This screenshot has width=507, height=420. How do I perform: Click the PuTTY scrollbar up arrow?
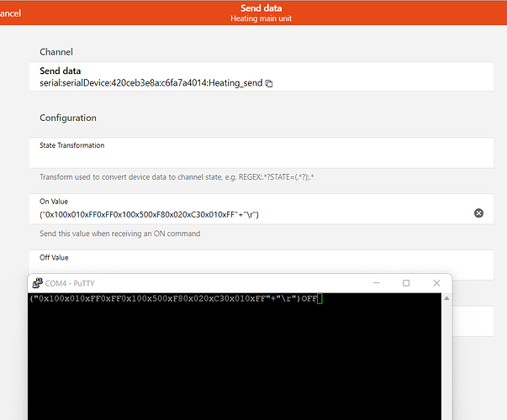pos(446,298)
